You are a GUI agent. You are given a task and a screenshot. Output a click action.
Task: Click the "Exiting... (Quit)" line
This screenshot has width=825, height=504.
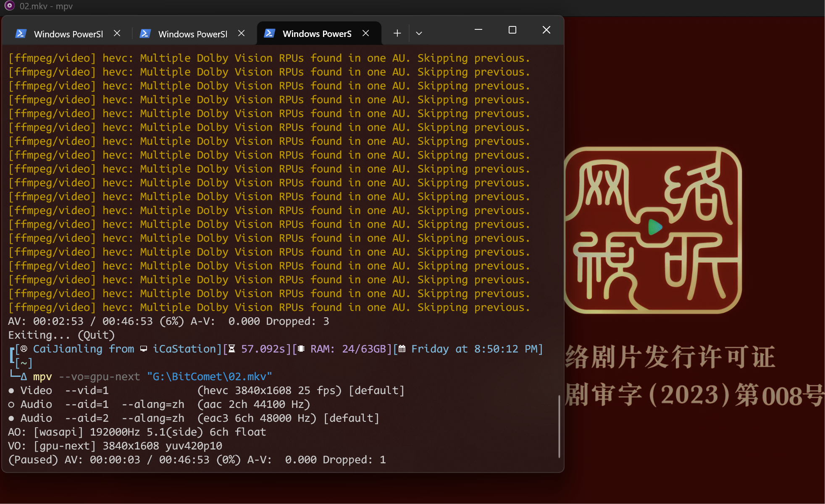(x=61, y=335)
